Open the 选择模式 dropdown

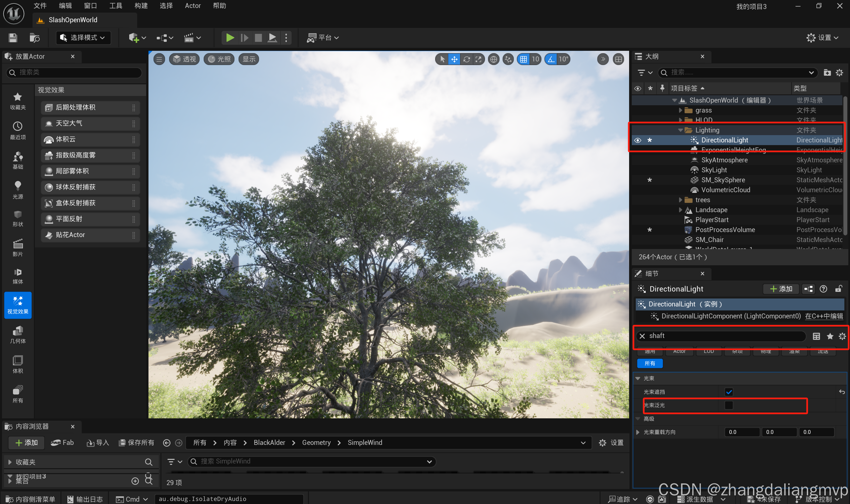tap(84, 38)
